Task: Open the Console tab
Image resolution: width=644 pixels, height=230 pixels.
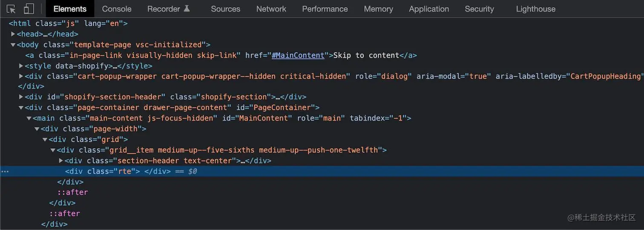Action: [117, 9]
